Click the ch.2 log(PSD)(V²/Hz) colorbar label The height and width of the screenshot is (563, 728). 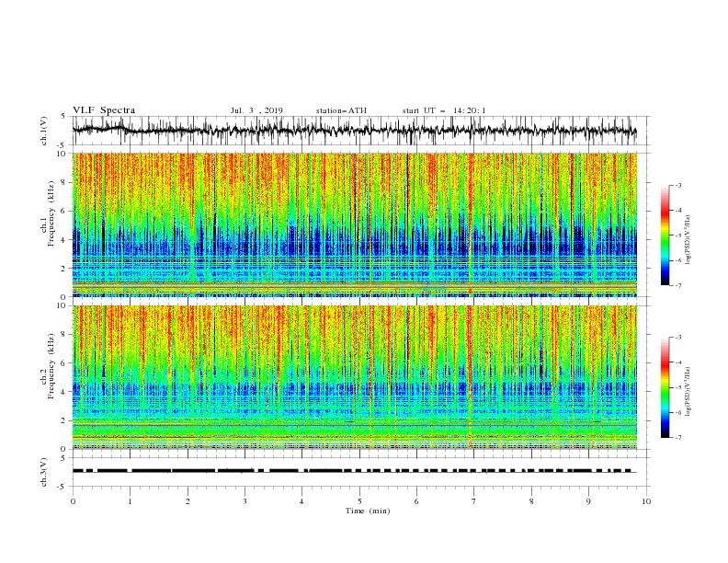coord(688,392)
